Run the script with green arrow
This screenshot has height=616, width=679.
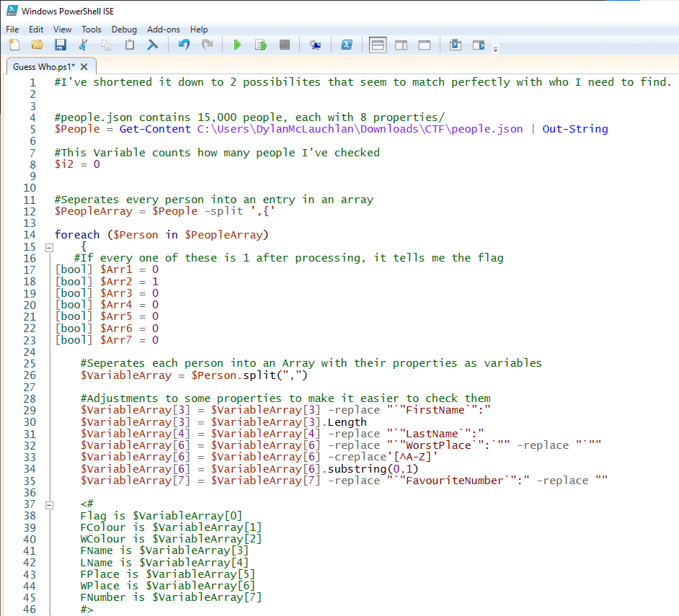pyautogui.click(x=237, y=45)
